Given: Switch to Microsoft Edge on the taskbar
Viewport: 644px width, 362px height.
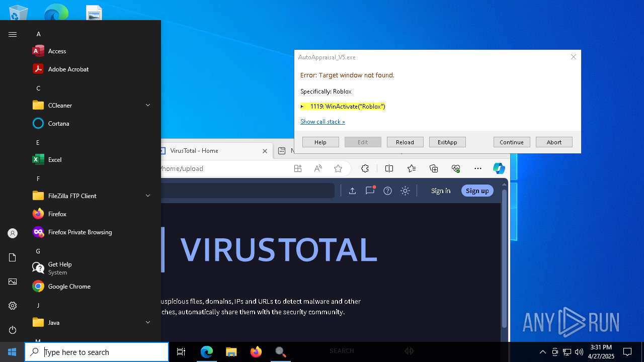Looking at the screenshot, I should [x=207, y=352].
